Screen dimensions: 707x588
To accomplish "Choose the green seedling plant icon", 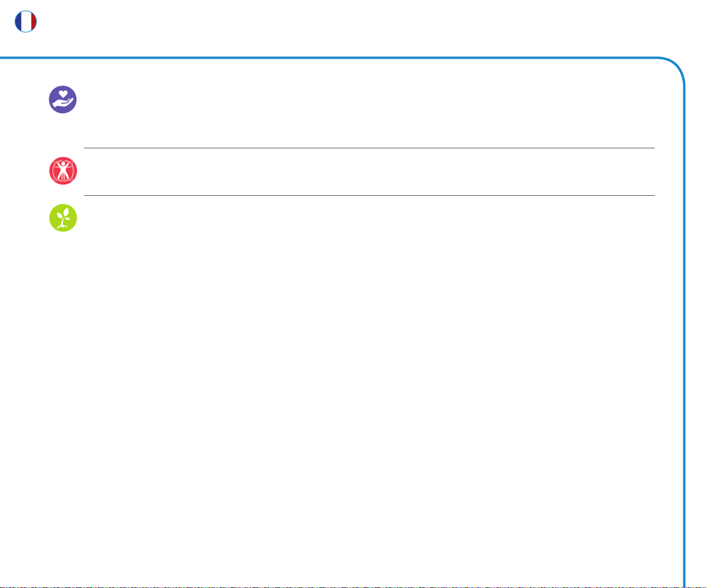I will coord(63,218).
